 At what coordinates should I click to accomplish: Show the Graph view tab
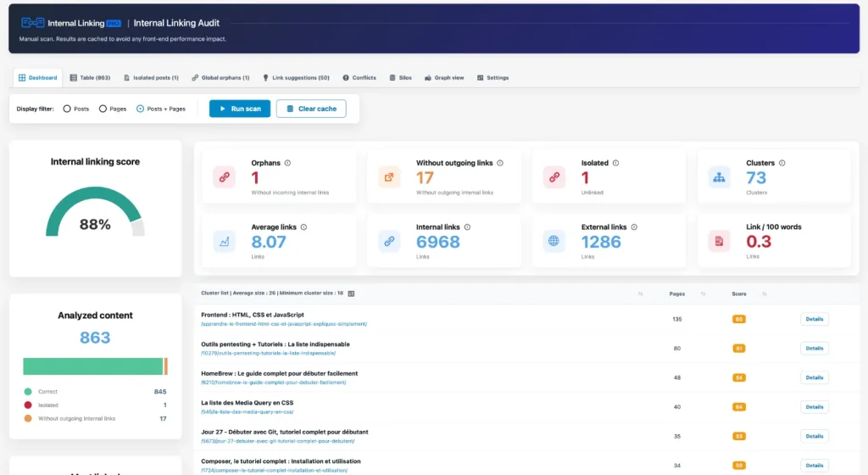tap(444, 77)
